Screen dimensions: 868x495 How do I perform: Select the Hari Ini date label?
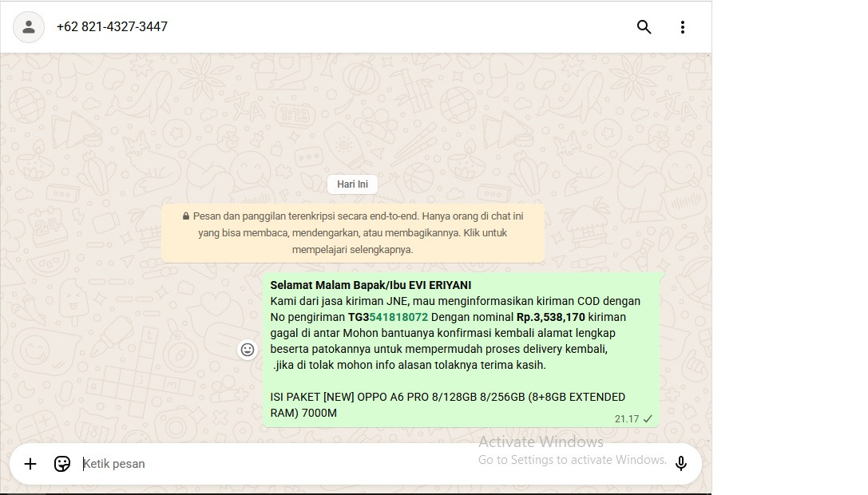pyautogui.click(x=353, y=184)
